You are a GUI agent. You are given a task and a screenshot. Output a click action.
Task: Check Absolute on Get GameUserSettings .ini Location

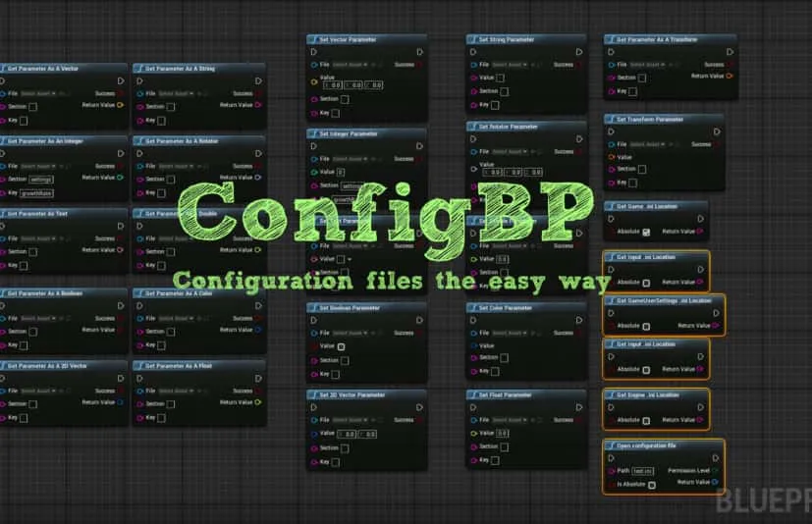[646, 326]
